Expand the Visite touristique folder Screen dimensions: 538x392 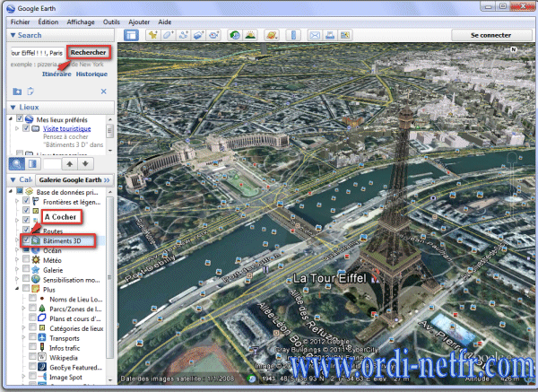point(17,128)
